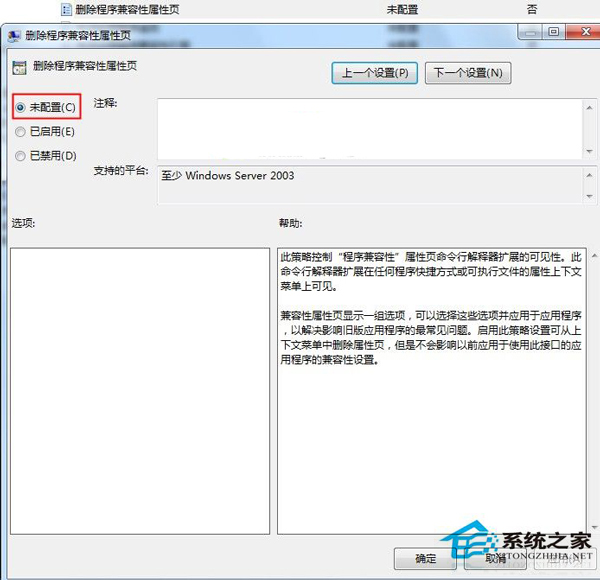Minimize the policy dialog window
Image resolution: width=600 pixels, height=580 pixels.
click(530, 32)
